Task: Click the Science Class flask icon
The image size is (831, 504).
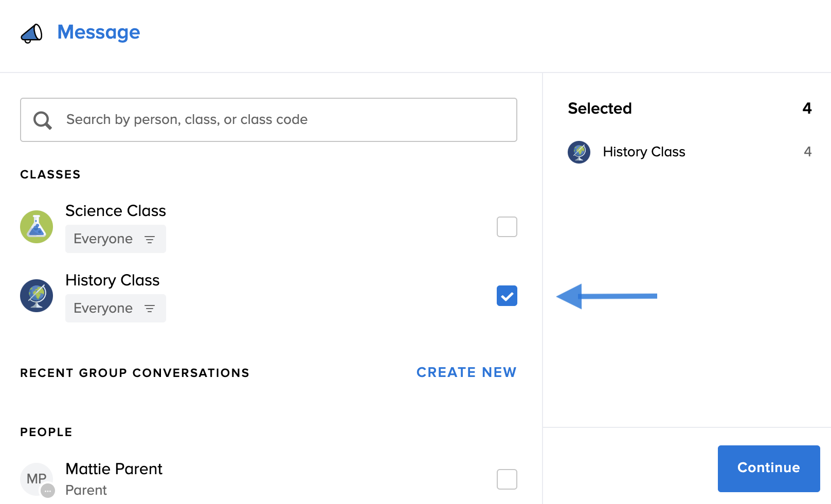Action: (x=37, y=227)
